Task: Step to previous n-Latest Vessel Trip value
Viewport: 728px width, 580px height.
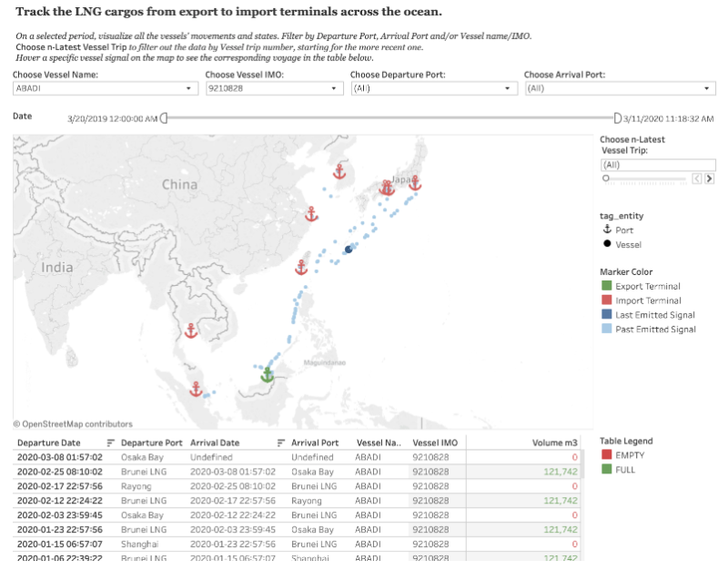Action: coord(697,178)
